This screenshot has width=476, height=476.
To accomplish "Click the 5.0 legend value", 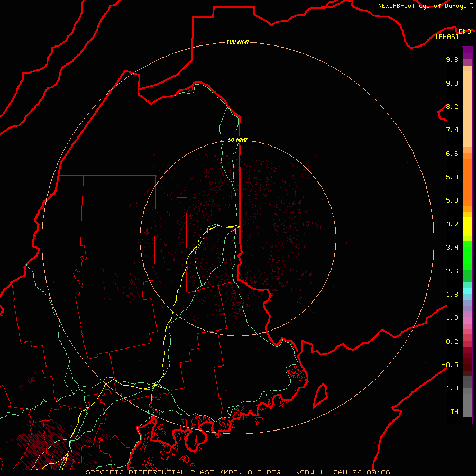I will [452, 200].
